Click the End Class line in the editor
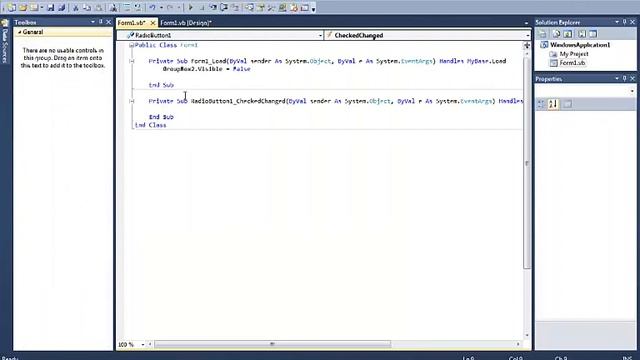 pos(151,125)
